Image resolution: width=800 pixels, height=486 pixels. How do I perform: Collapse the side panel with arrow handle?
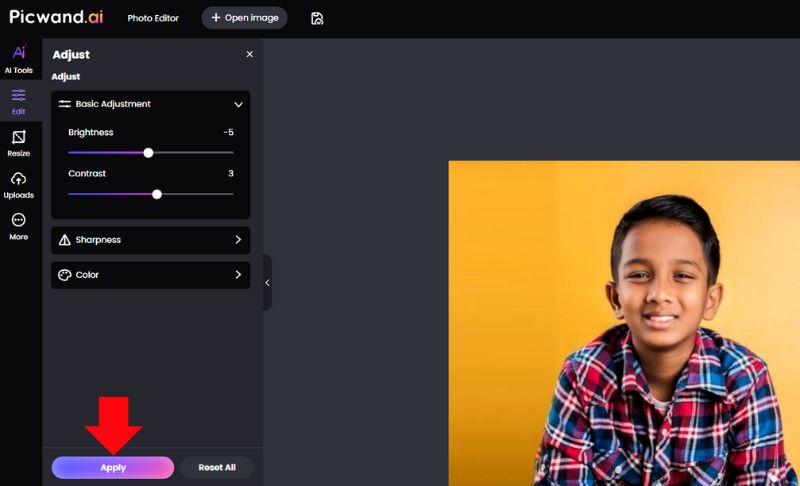[267, 282]
